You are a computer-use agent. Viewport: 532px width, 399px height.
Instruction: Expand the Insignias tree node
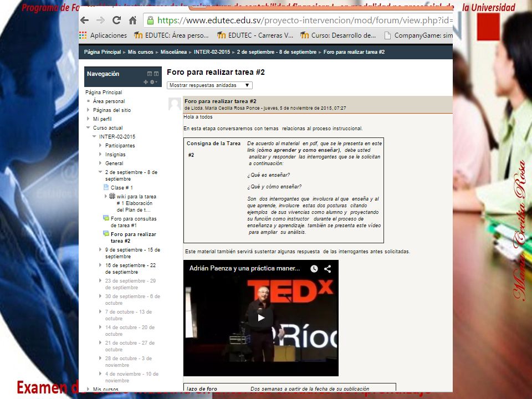(100, 154)
